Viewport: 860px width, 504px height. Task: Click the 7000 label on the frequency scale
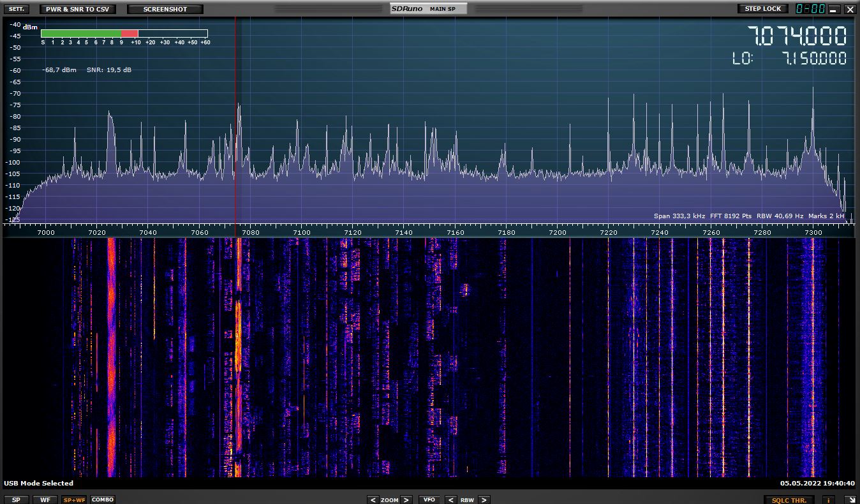(46, 232)
